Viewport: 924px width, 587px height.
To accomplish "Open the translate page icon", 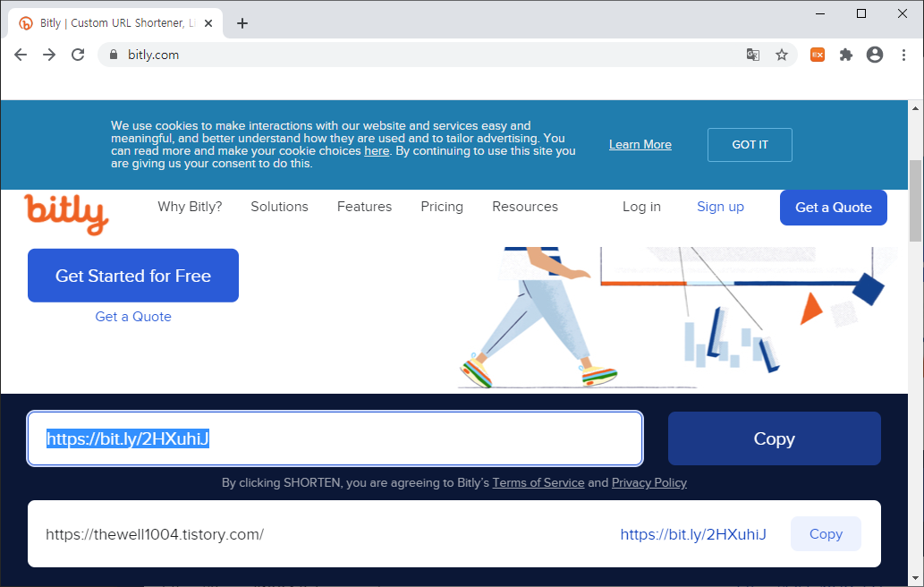I will (x=753, y=55).
